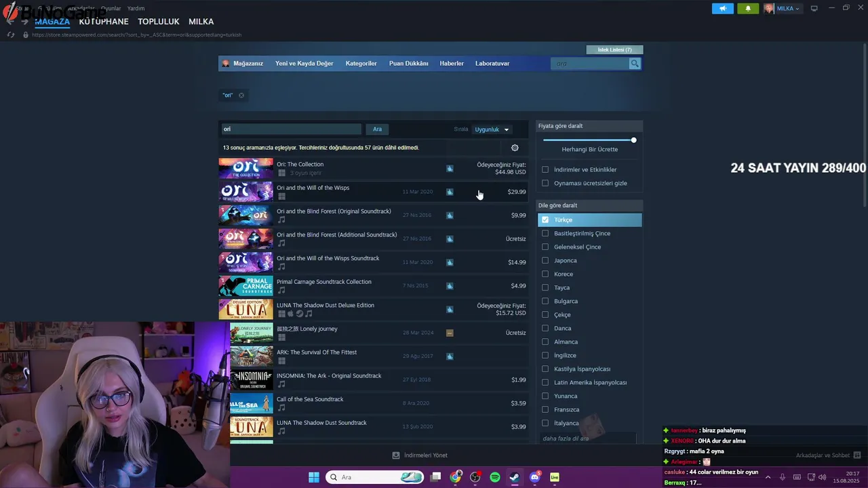Check Geleneksel Çince language filter

545,247
